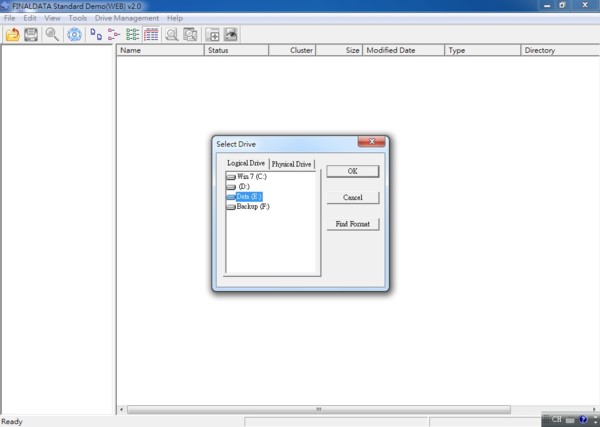Open the Drive Management menu
This screenshot has height=427, width=600.
point(127,19)
